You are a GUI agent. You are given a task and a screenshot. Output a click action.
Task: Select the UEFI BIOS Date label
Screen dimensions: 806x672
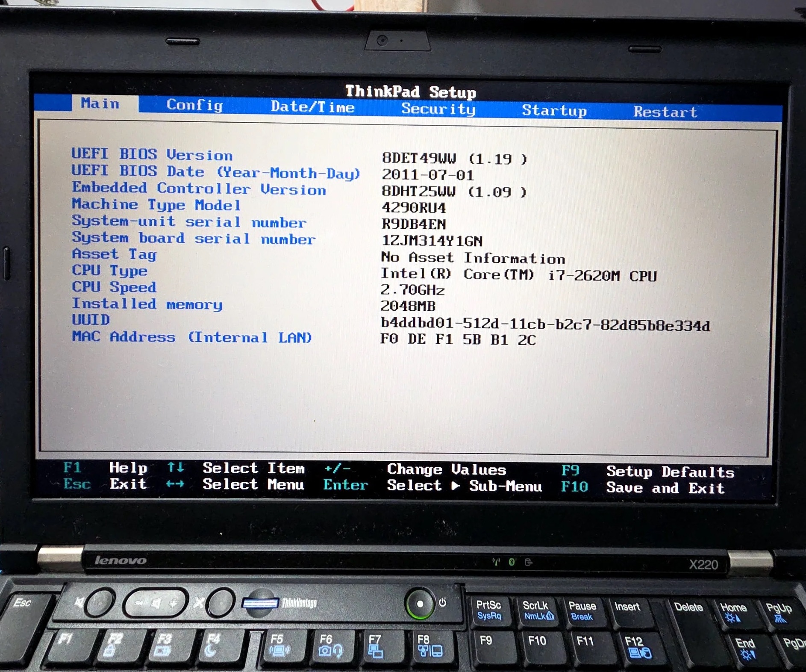point(216,172)
